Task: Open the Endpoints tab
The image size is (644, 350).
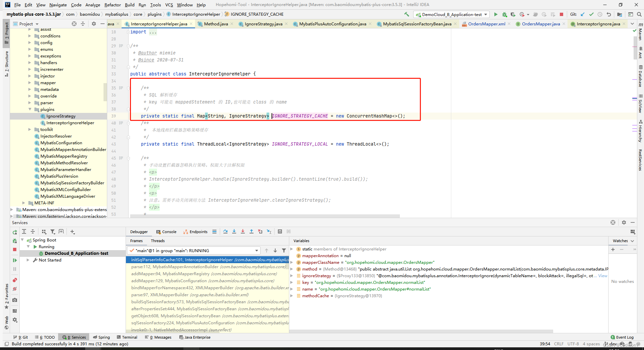Action: click(195, 232)
